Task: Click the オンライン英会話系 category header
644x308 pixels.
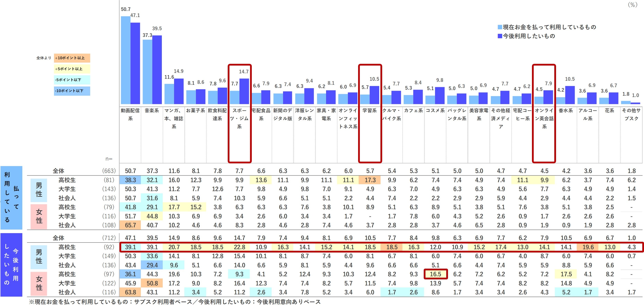Action: click(x=544, y=118)
